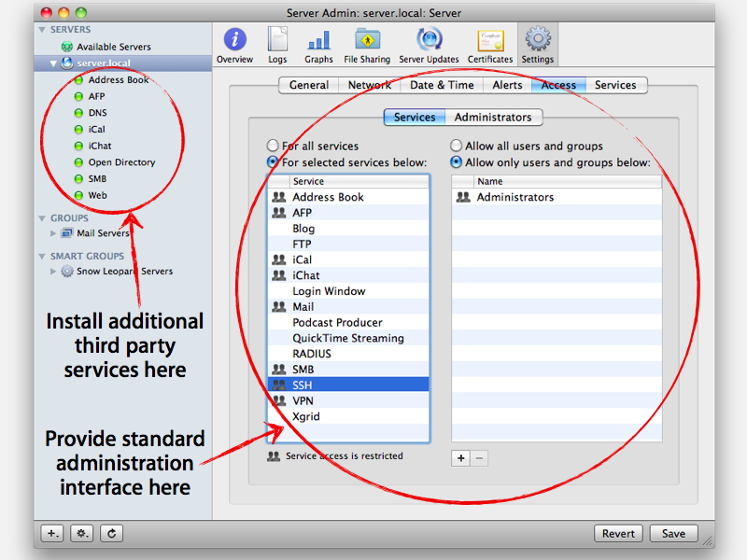Switch to the Alerts tab
This screenshot has width=747, height=560.
click(x=507, y=85)
